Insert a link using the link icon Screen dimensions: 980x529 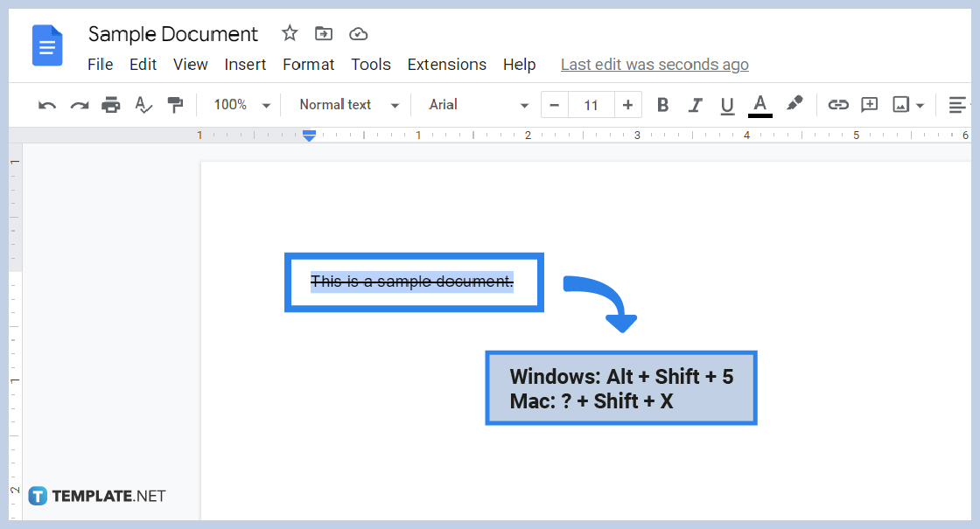pos(837,104)
